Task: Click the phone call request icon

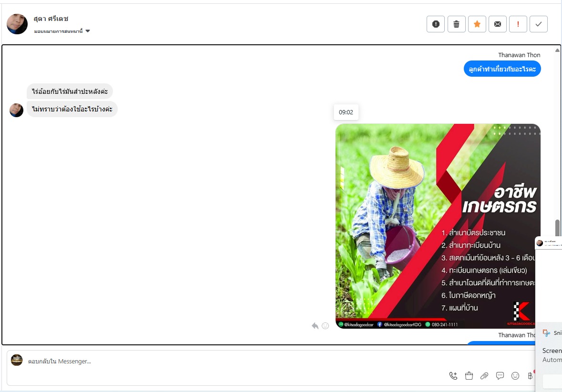Action: [x=453, y=375]
